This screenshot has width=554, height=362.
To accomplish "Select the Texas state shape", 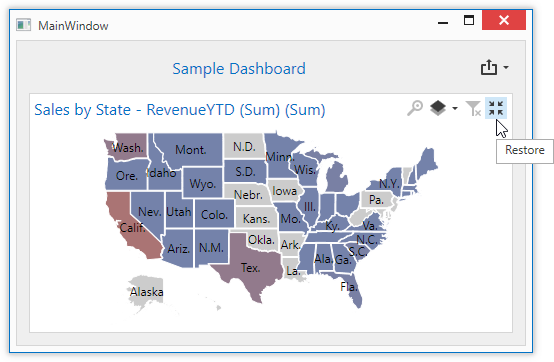I will click(250, 267).
